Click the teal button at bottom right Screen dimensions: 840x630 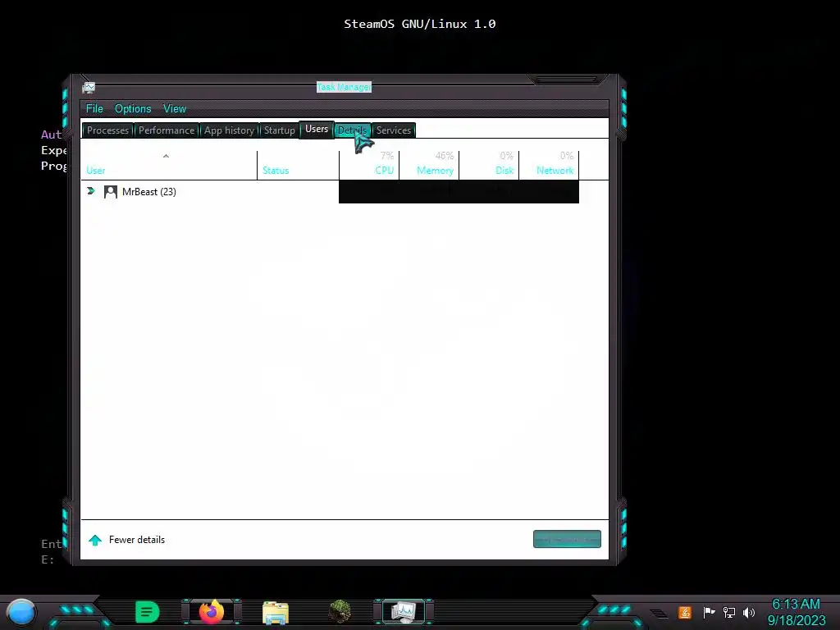tap(567, 539)
